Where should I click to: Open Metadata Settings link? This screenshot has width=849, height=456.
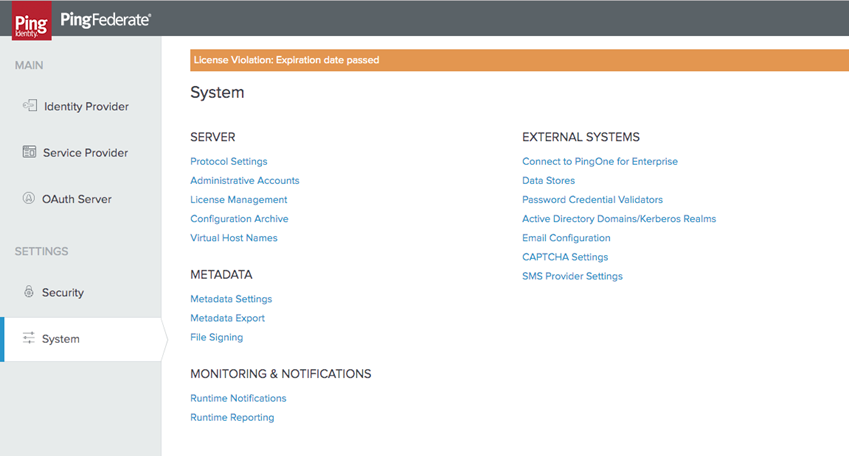point(231,299)
